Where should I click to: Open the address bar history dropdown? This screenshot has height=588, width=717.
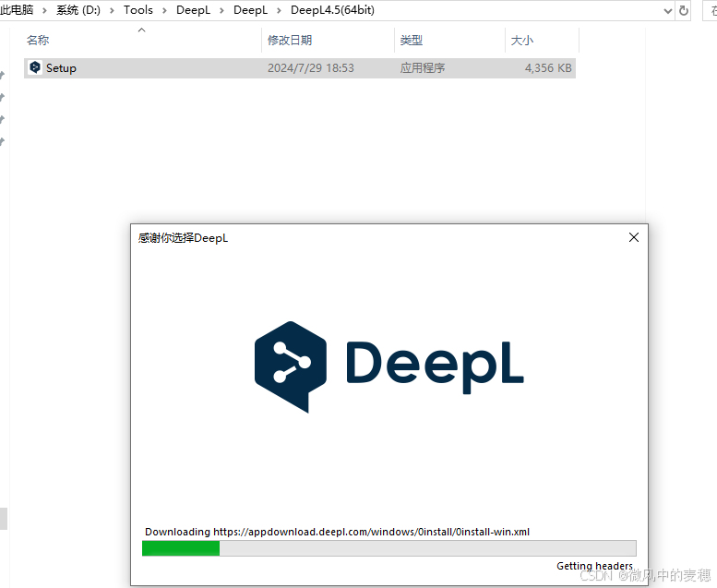(x=667, y=10)
